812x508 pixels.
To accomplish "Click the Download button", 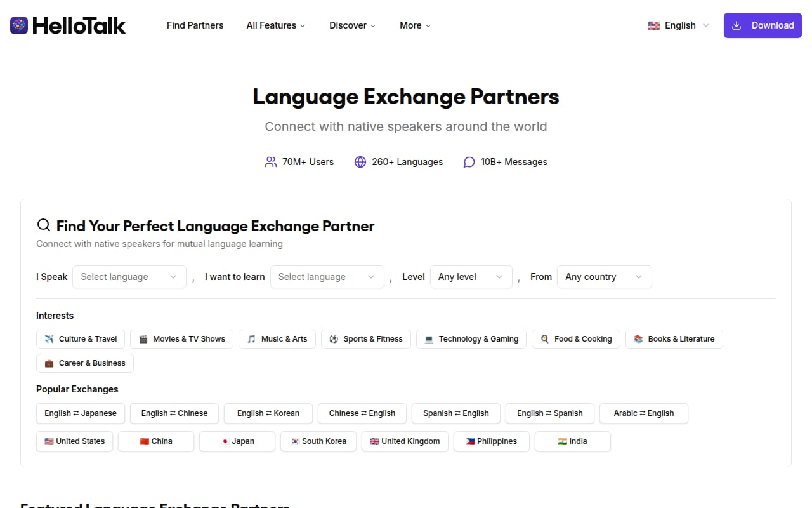I will (x=763, y=25).
